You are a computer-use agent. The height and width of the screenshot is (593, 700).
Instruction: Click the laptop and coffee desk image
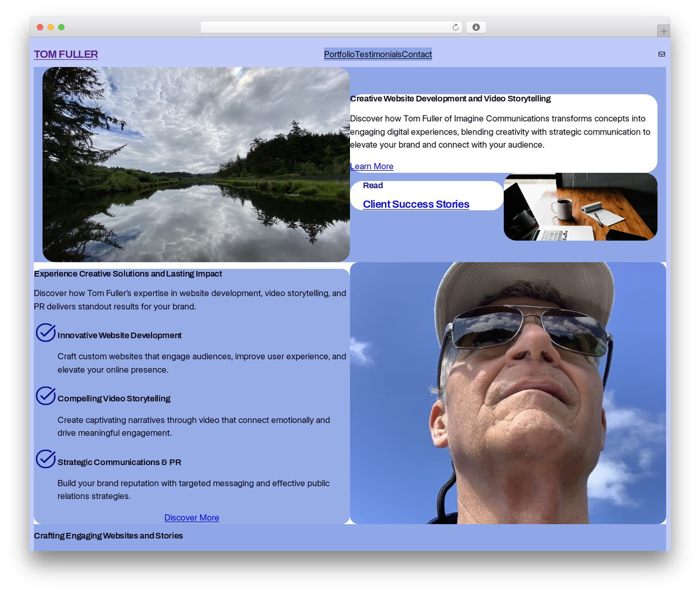click(580, 207)
